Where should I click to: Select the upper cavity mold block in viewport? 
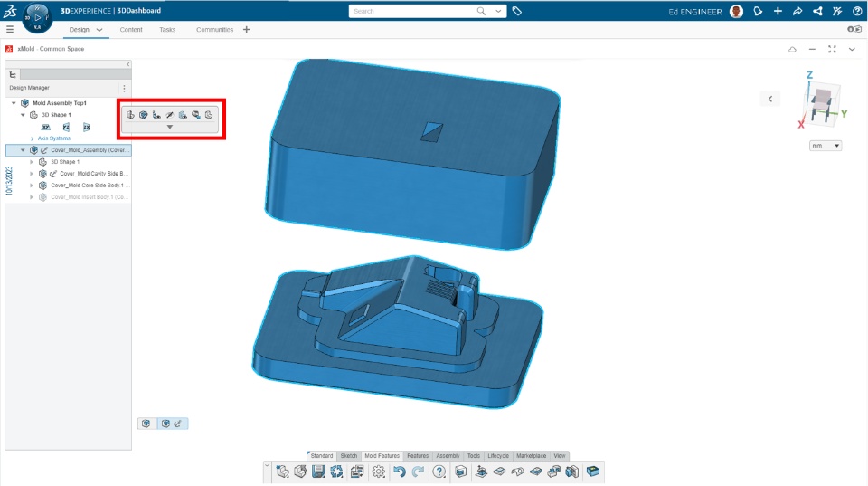click(x=413, y=154)
